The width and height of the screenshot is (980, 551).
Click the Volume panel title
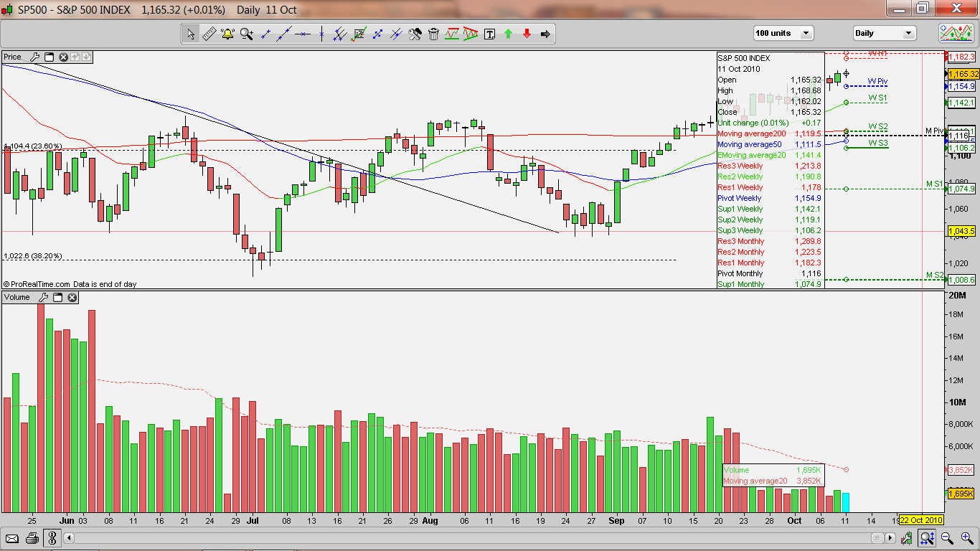click(17, 297)
